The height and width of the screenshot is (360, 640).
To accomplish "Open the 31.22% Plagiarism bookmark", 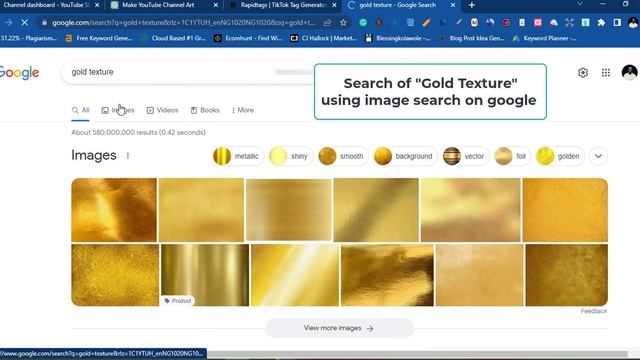I will (29, 38).
